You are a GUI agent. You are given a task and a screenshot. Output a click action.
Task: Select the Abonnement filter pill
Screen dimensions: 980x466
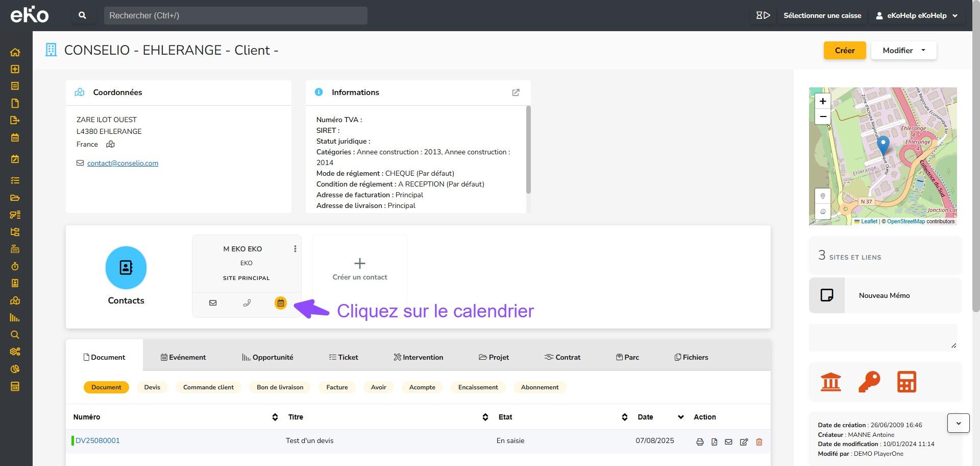pyautogui.click(x=540, y=387)
